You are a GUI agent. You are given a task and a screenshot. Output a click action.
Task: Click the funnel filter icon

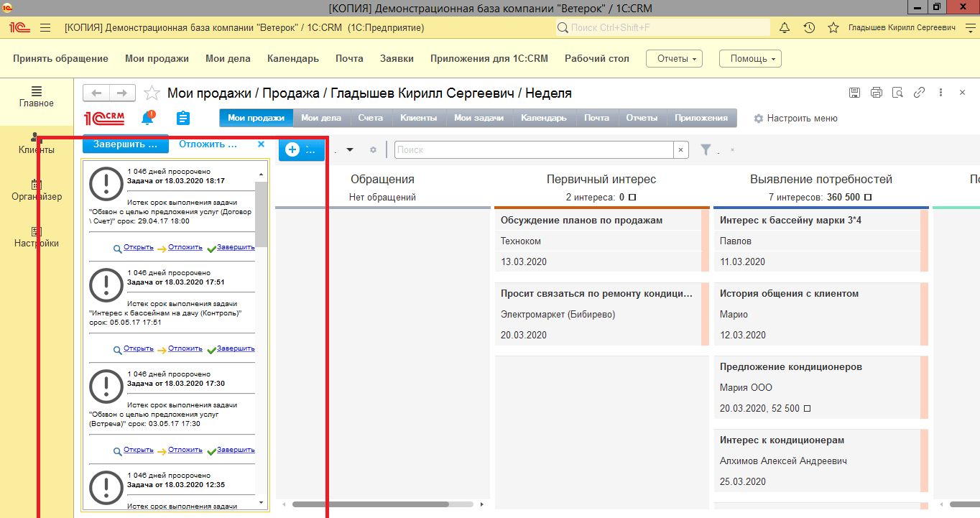706,149
